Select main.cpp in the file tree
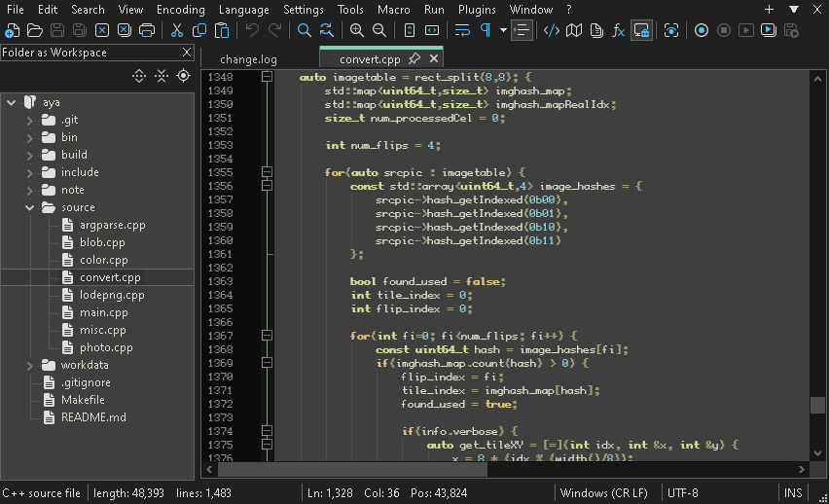 (103, 312)
